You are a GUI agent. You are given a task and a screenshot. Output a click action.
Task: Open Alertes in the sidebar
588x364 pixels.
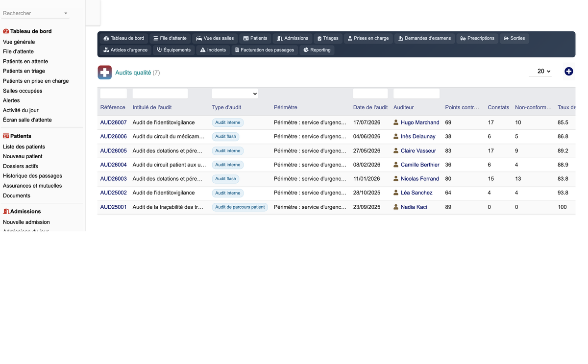pyautogui.click(x=11, y=100)
